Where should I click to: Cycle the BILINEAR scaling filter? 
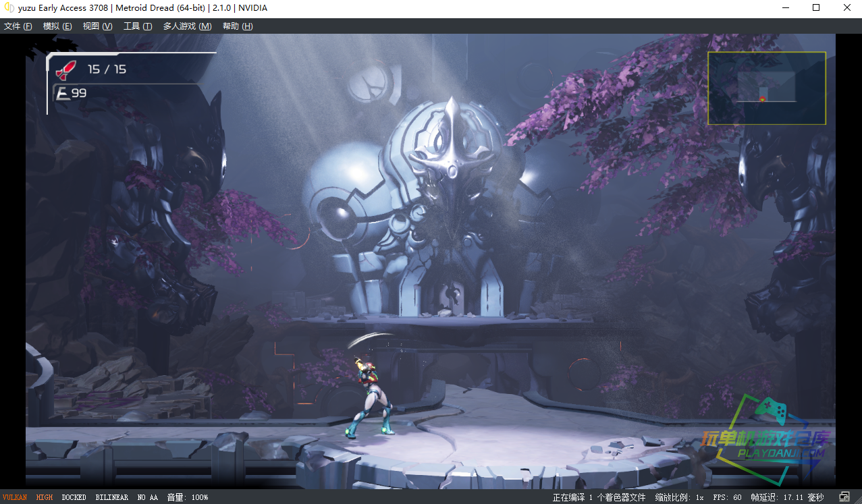click(111, 497)
